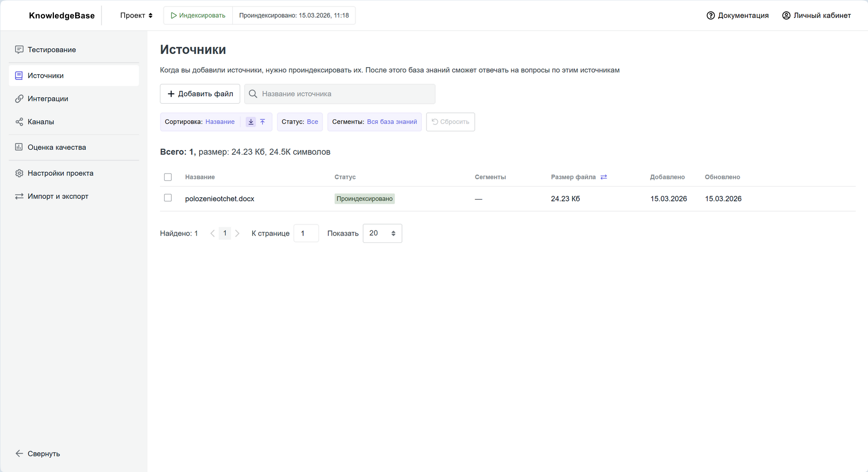The height and width of the screenshot is (472, 868).
Task: Open the Проект dropdown
Action: 136,15
